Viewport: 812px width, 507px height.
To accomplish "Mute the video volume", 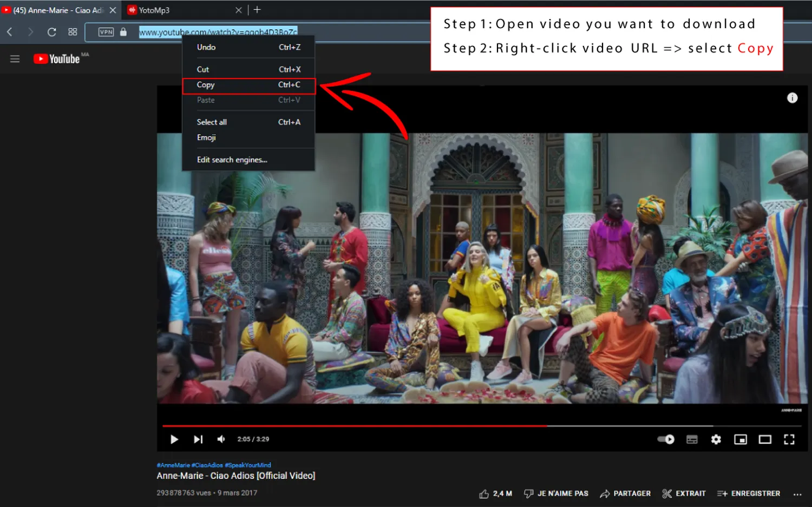I will [221, 439].
